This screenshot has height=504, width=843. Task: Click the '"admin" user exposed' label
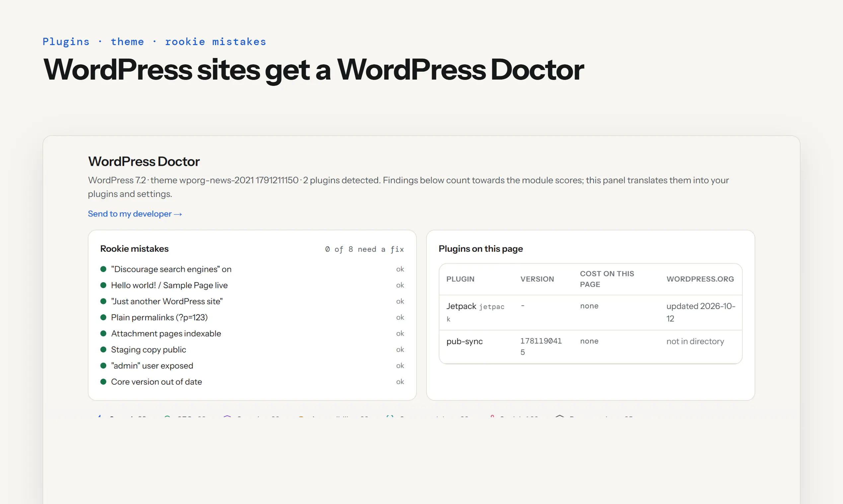(x=152, y=365)
